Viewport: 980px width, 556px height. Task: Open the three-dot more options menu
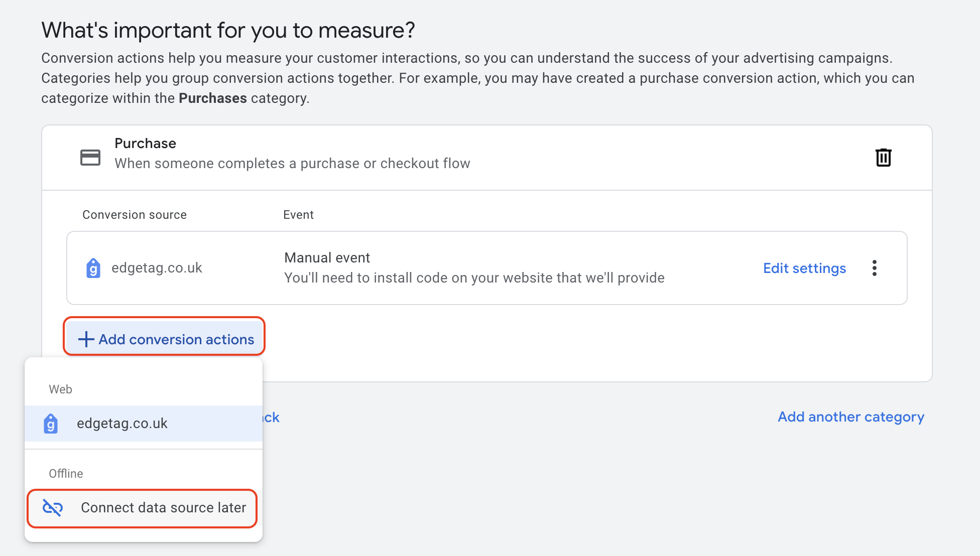point(875,268)
